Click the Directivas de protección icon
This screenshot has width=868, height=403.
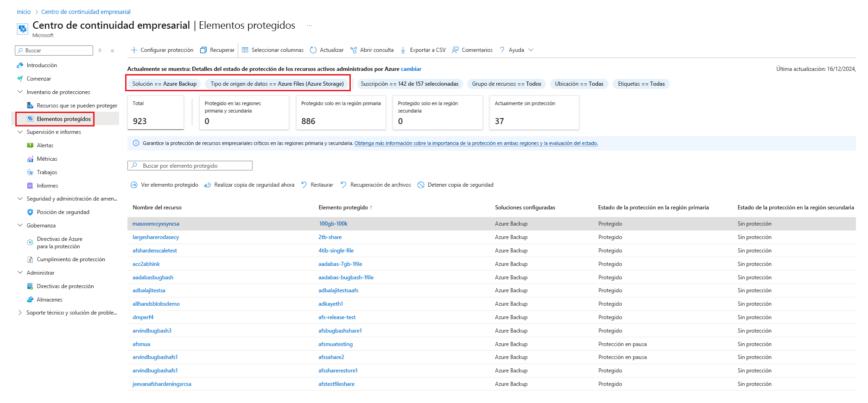click(x=30, y=286)
